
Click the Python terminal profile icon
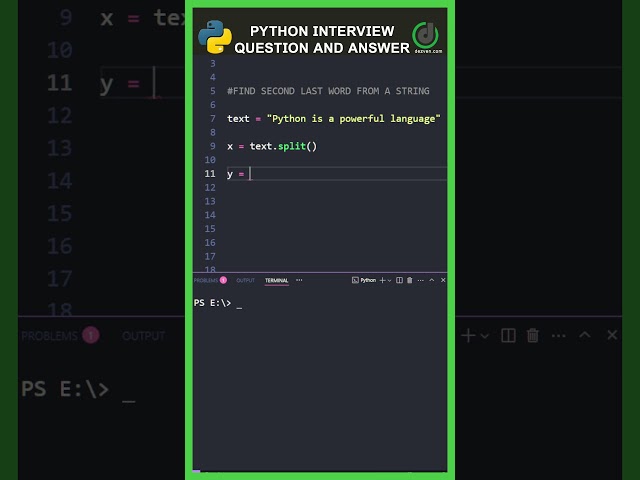(x=355, y=280)
